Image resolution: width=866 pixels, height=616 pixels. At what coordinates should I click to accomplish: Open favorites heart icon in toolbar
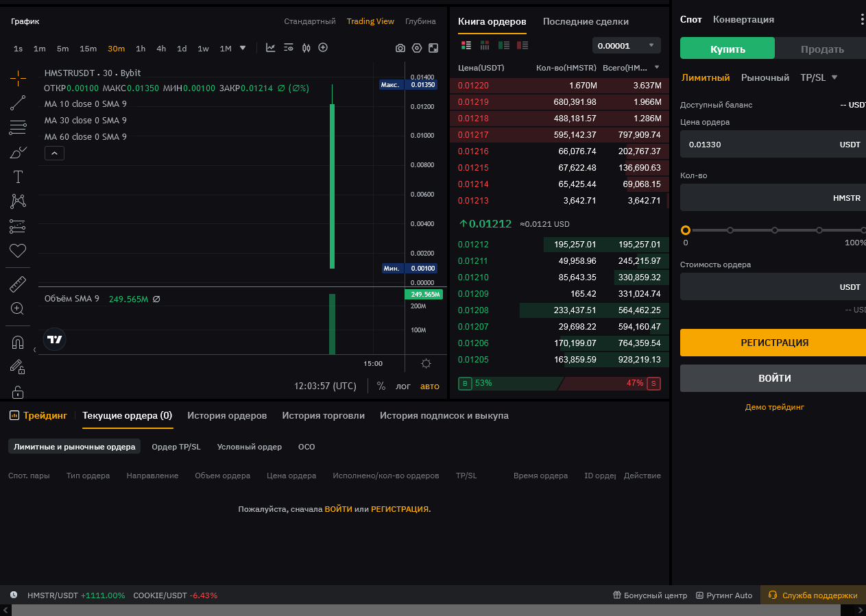18,251
